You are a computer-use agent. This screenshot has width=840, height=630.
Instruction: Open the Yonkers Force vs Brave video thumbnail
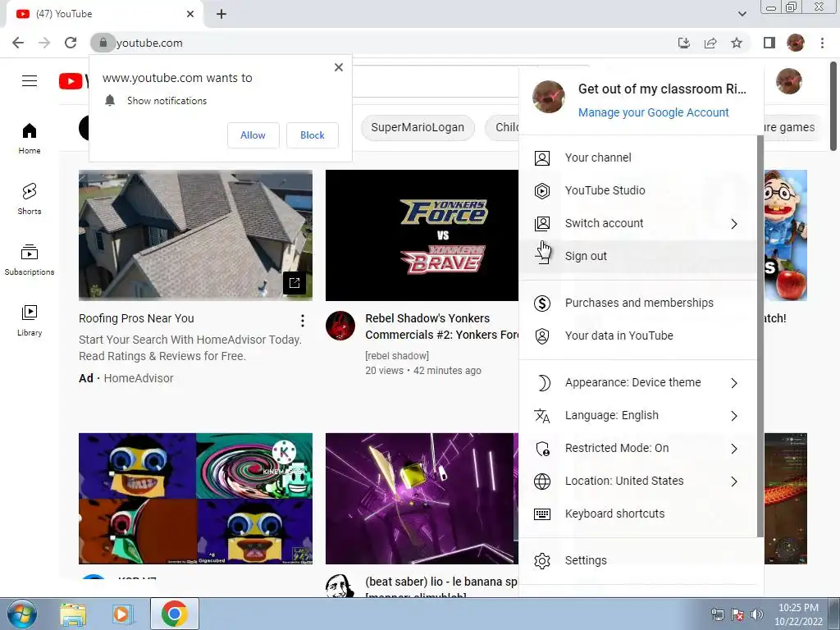coord(422,235)
